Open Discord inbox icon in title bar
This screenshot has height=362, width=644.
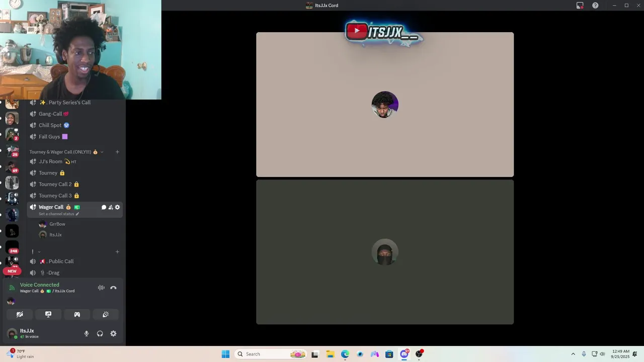coord(580,6)
